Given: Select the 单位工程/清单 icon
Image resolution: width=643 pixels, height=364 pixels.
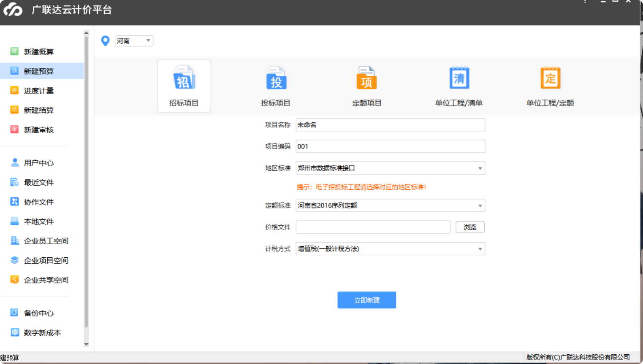Looking at the screenshot, I should [x=459, y=78].
